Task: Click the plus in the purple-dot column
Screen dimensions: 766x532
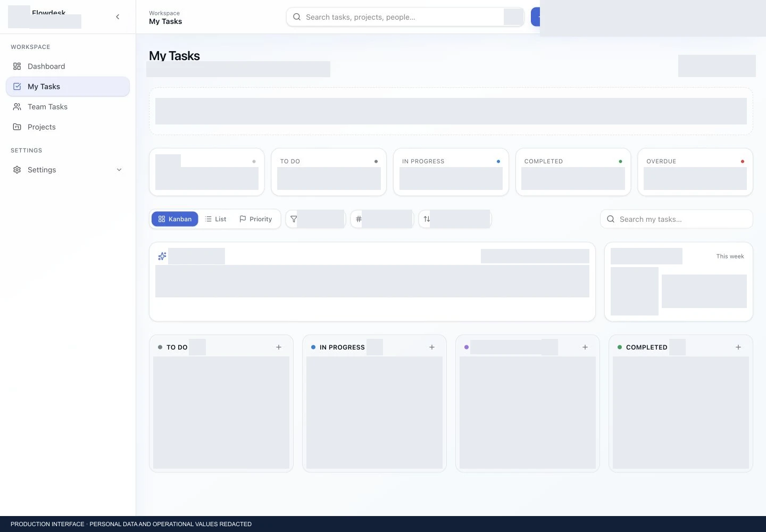Action: point(585,347)
